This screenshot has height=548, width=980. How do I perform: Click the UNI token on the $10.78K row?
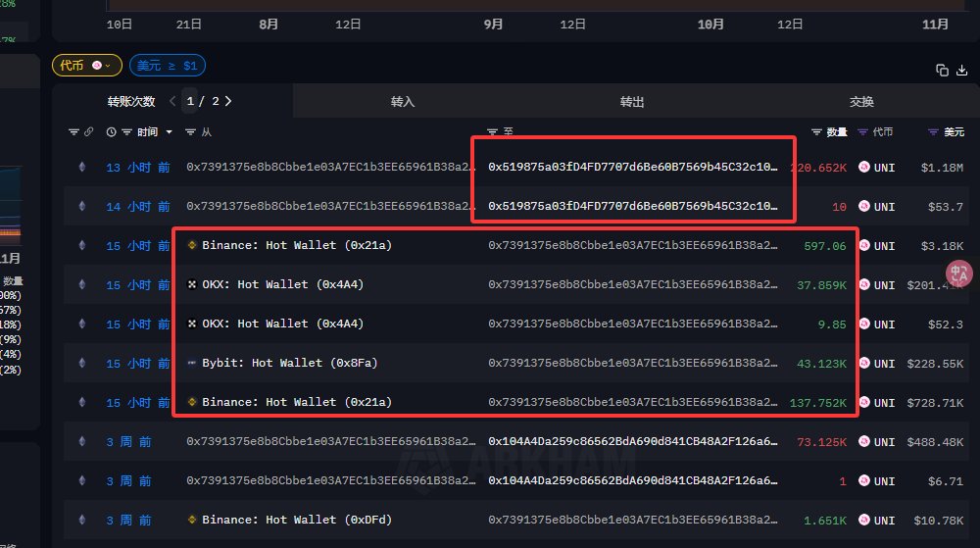(x=877, y=521)
